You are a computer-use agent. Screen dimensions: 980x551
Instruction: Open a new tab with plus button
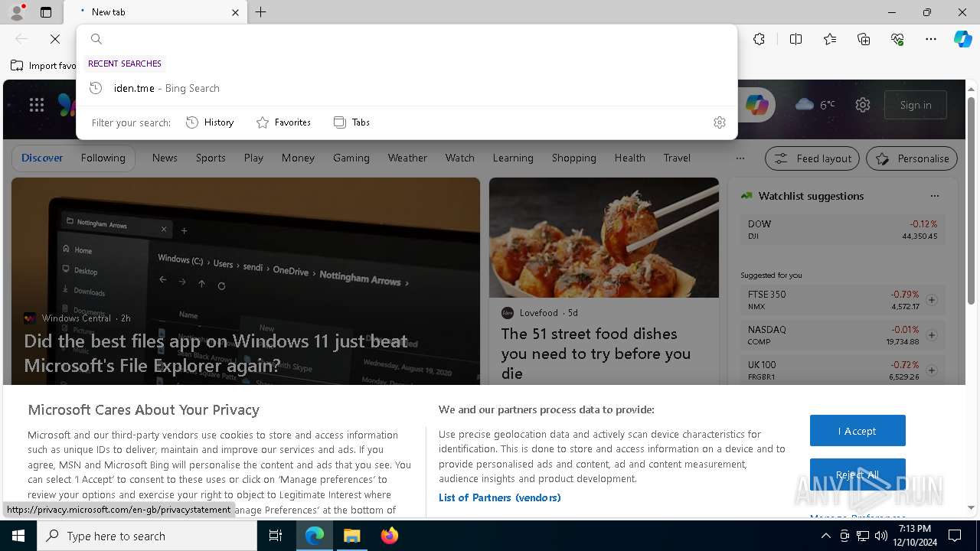[x=261, y=12]
